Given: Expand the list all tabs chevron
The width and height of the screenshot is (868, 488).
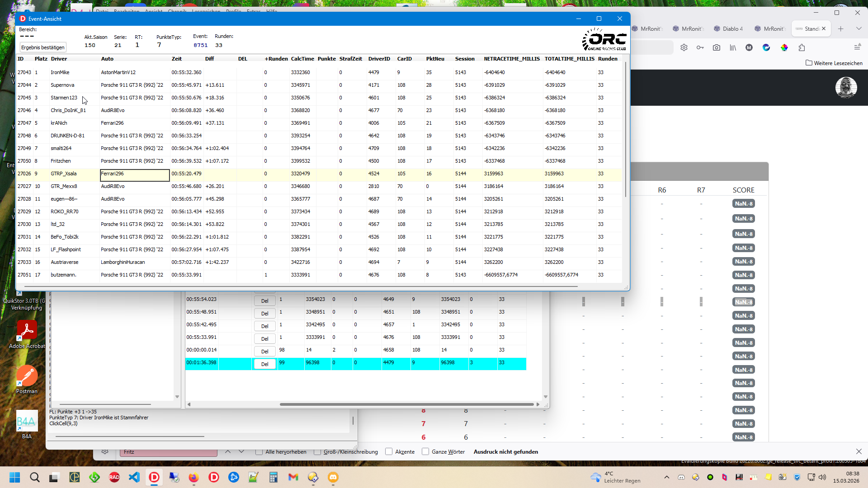Looking at the screenshot, I should tap(859, 28).
